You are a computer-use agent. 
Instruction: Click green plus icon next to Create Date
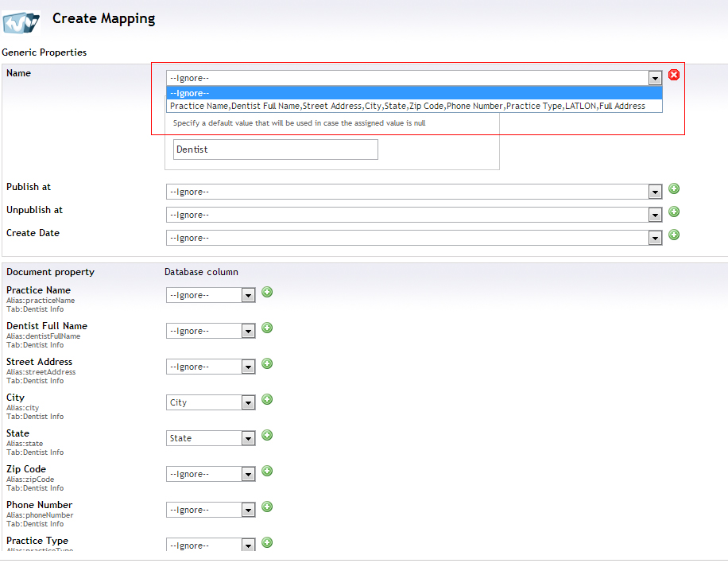[674, 235]
